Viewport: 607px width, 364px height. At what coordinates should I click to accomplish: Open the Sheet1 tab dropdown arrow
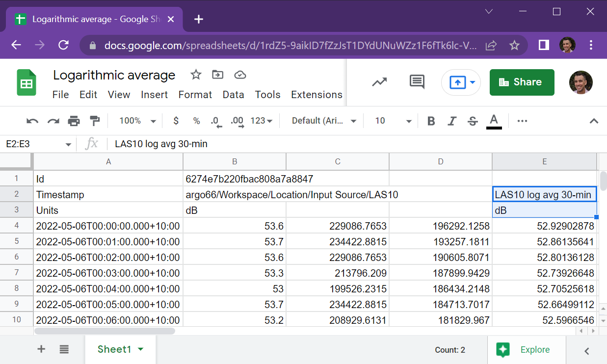click(141, 349)
